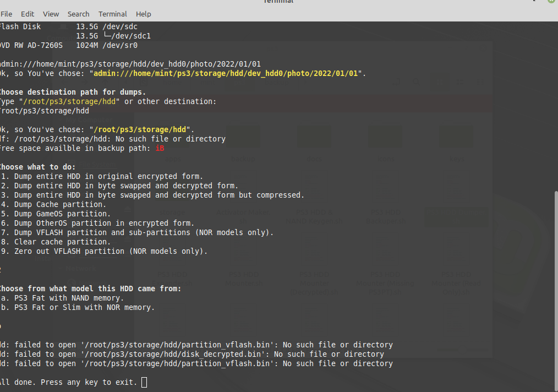Click option '2. Dump entire HDD in byte swapped and decrypted form.'
The width and height of the screenshot is (558, 392).
pos(119,186)
